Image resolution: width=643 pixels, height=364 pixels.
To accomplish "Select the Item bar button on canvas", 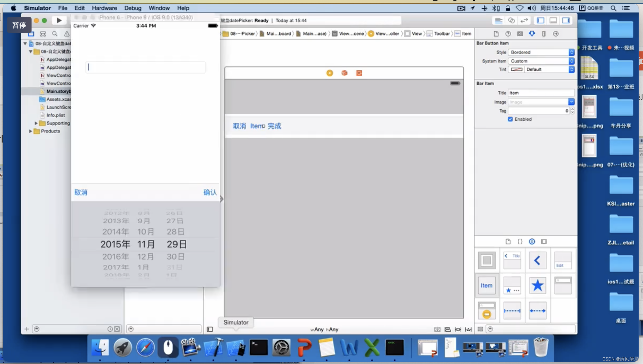I will [257, 126].
